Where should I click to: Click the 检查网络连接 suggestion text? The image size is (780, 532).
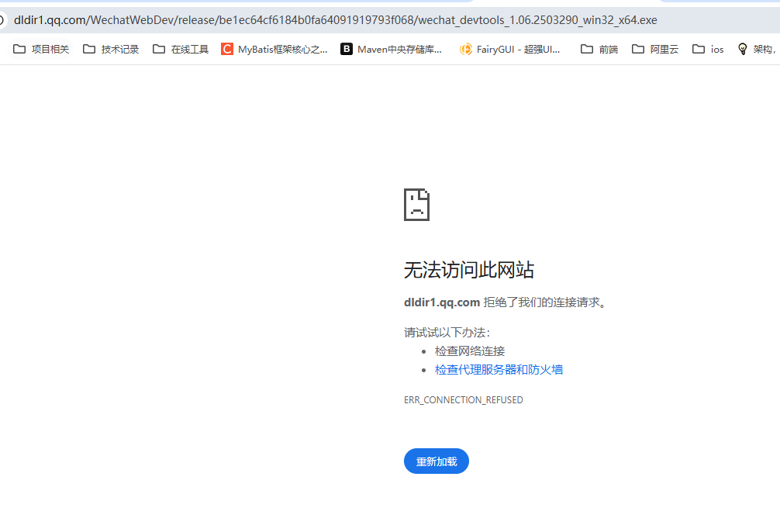pos(470,351)
